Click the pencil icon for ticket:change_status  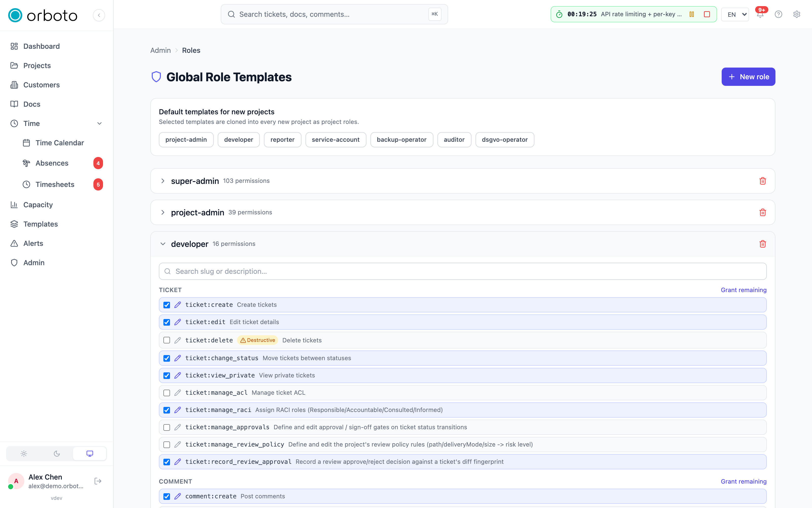[x=178, y=358]
